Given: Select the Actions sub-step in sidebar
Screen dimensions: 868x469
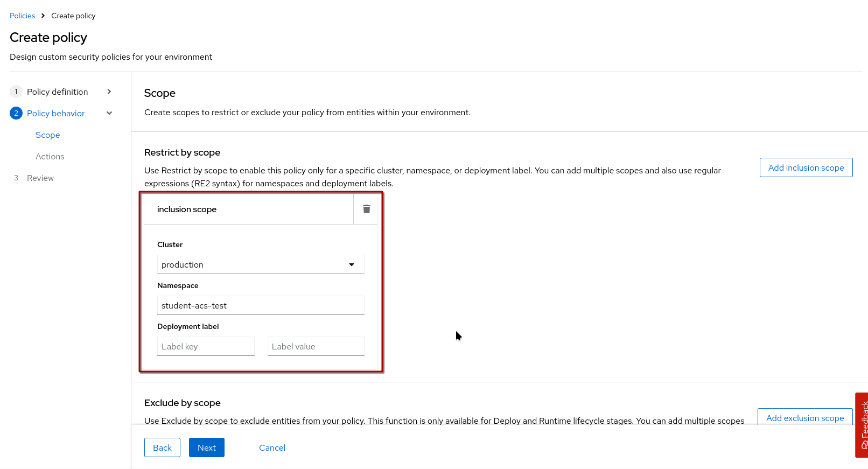Looking at the screenshot, I should pos(50,156).
